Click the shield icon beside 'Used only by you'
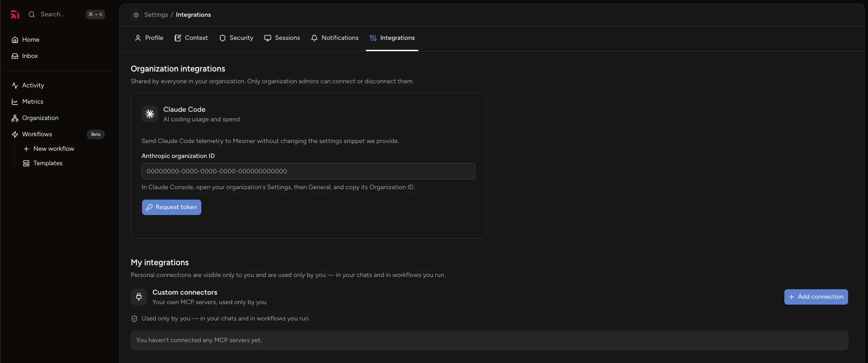 coord(134,319)
